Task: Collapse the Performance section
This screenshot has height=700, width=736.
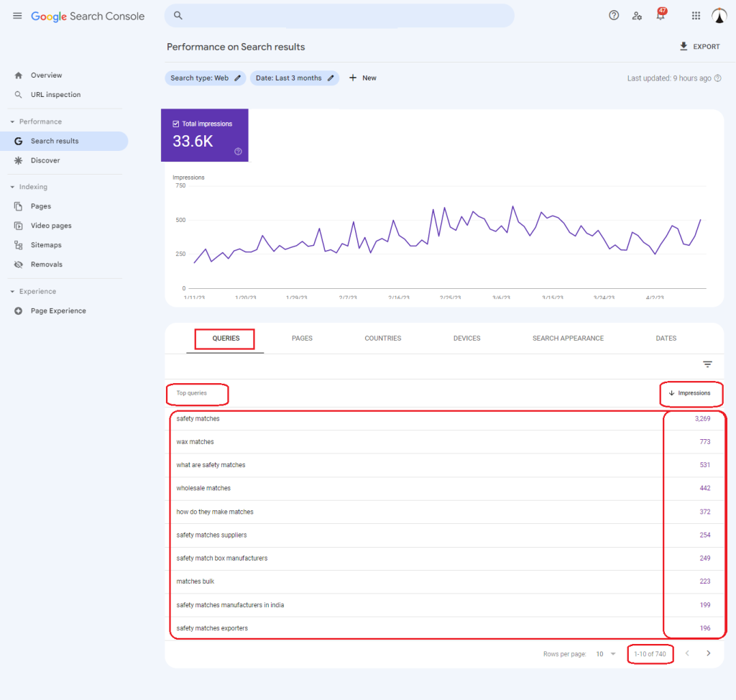Action: (12, 121)
